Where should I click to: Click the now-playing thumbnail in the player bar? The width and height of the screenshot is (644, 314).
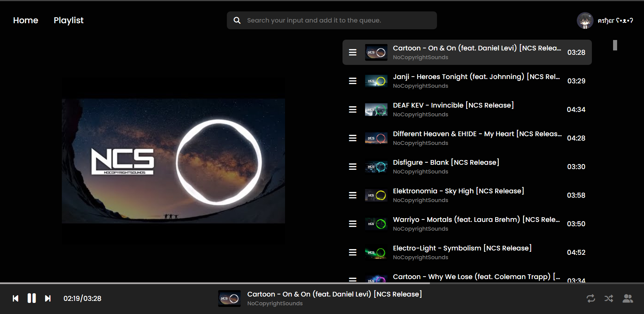coord(229,299)
